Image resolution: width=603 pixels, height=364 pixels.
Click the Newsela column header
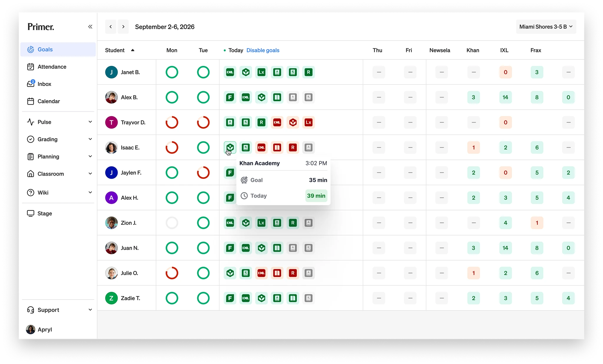click(440, 50)
